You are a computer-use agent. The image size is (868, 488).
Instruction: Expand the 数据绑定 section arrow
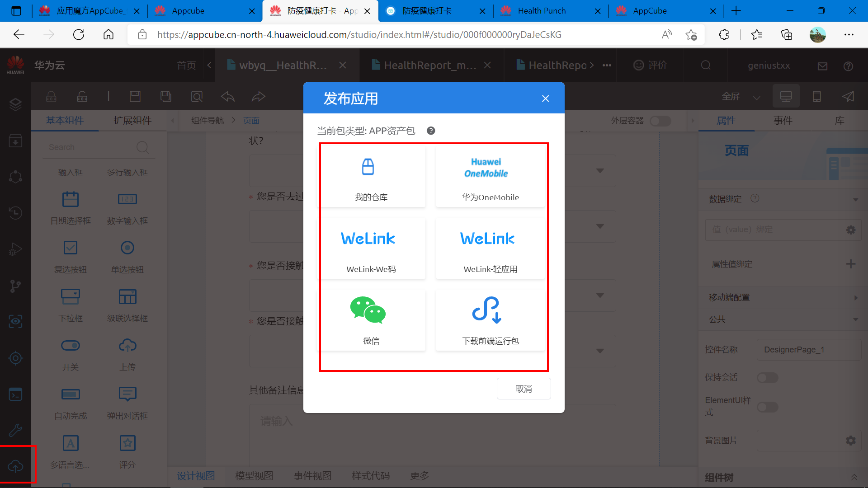click(x=855, y=199)
